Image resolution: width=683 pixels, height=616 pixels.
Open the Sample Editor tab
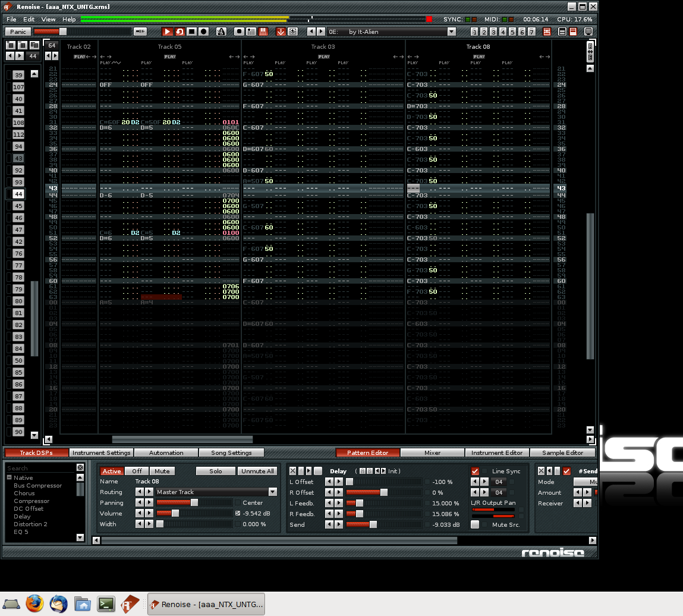point(562,452)
